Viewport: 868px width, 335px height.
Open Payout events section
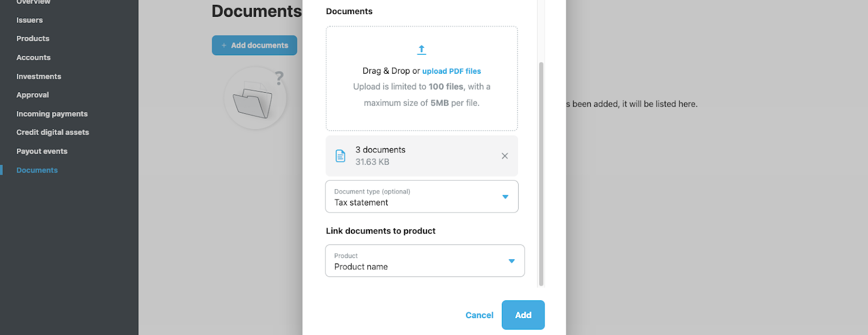pos(42,151)
